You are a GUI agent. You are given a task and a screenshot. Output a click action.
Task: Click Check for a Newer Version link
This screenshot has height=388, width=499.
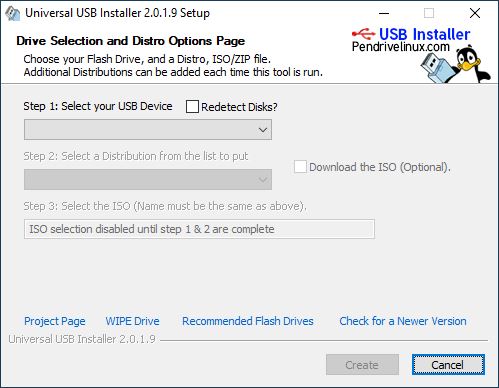tap(403, 321)
